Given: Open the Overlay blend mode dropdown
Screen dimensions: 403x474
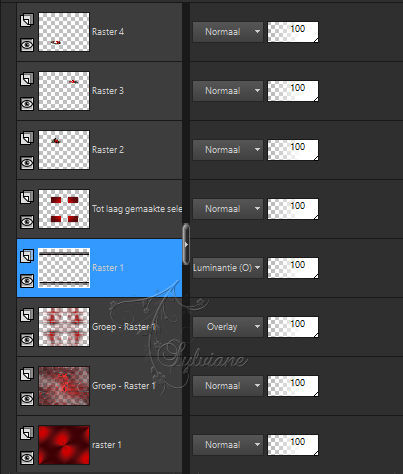Looking at the screenshot, I should tap(228, 327).
